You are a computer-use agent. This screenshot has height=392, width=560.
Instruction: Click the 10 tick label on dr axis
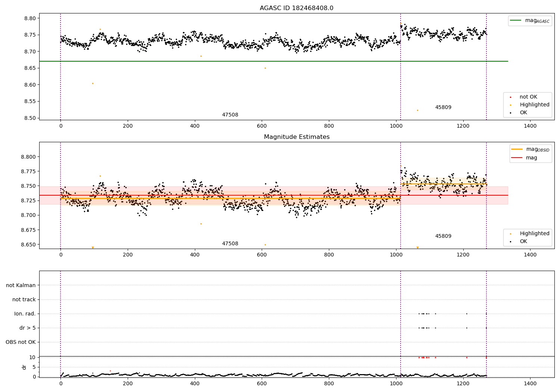[32, 357]
